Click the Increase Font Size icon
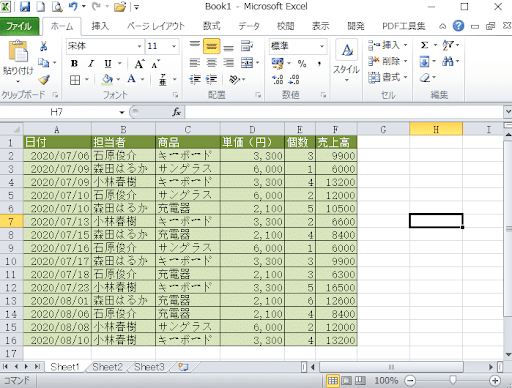The width and height of the screenshot is (512, 388). pyautogui.click(x=139, y=64)
